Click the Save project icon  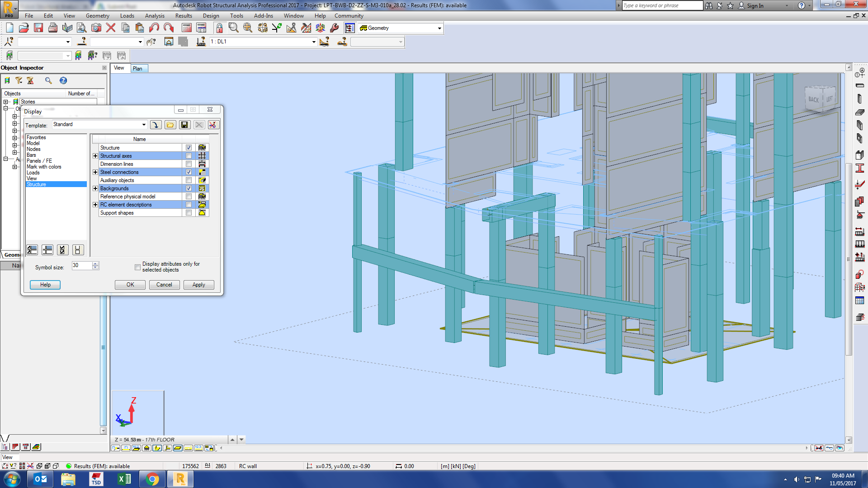click(38, 28)
